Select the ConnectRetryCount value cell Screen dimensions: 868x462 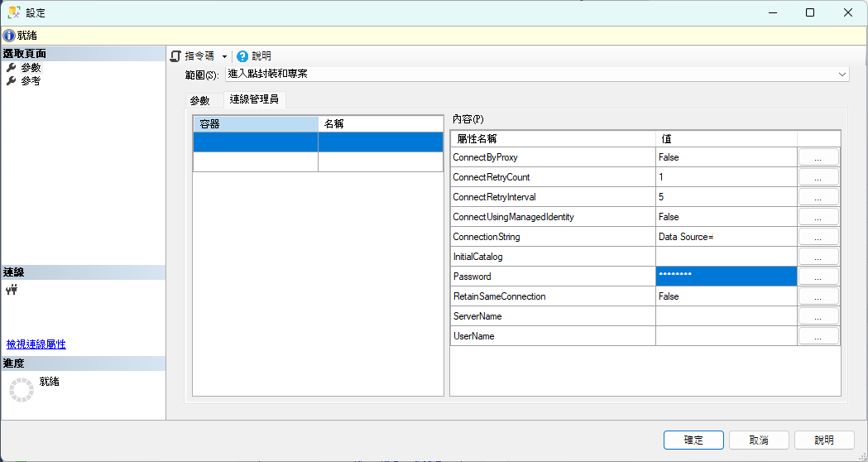(726, 177)
